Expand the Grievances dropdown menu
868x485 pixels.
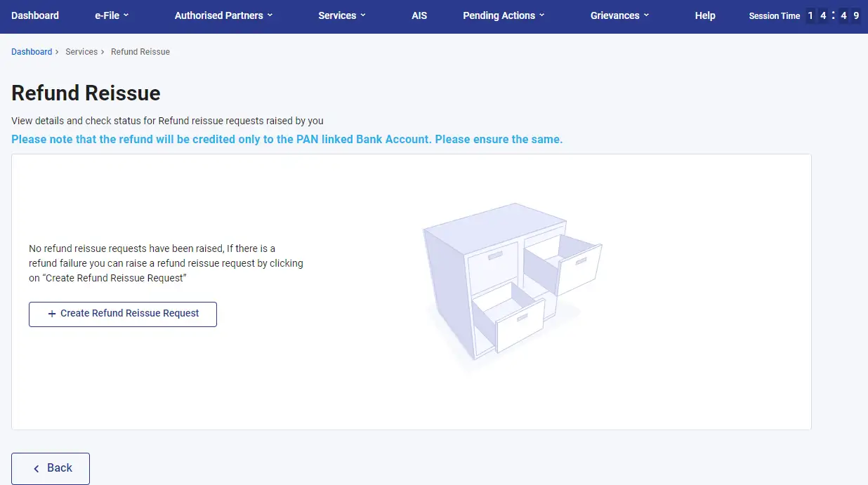pyautogui.click(x=619, y=15)
